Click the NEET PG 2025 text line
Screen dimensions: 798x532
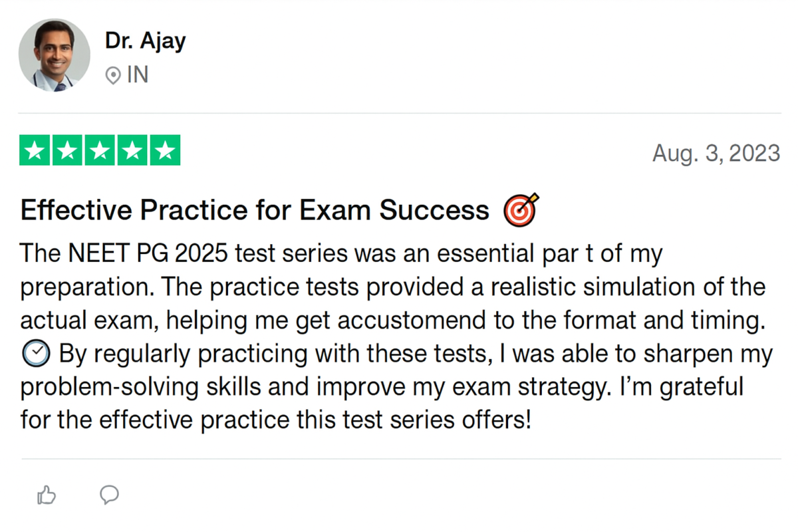click(x=342, y=254)
